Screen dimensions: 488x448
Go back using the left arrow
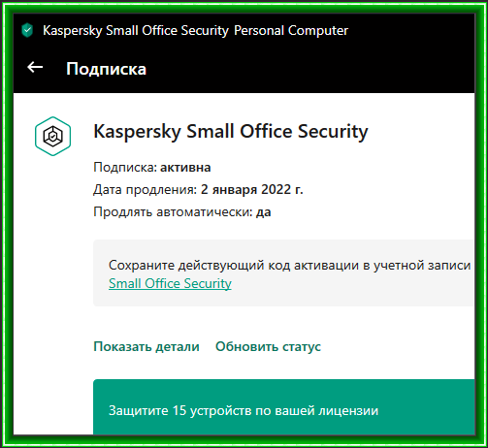point(35,68)
